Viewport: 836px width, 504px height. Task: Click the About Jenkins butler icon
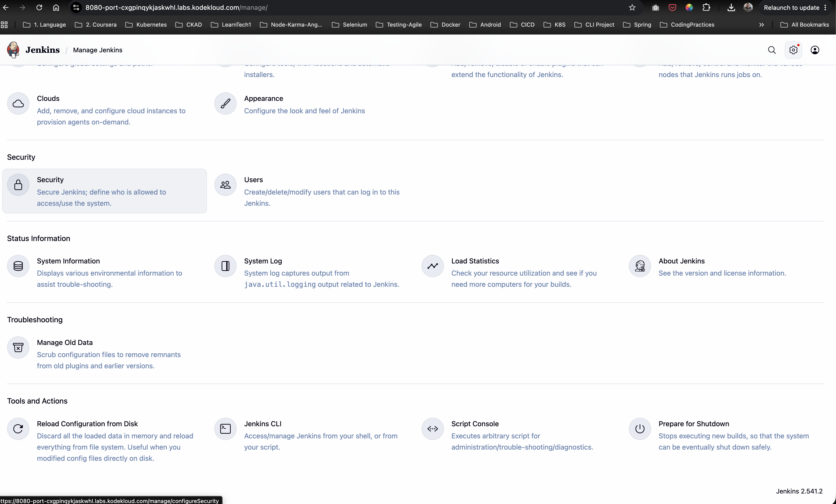(x=640, y=266)
